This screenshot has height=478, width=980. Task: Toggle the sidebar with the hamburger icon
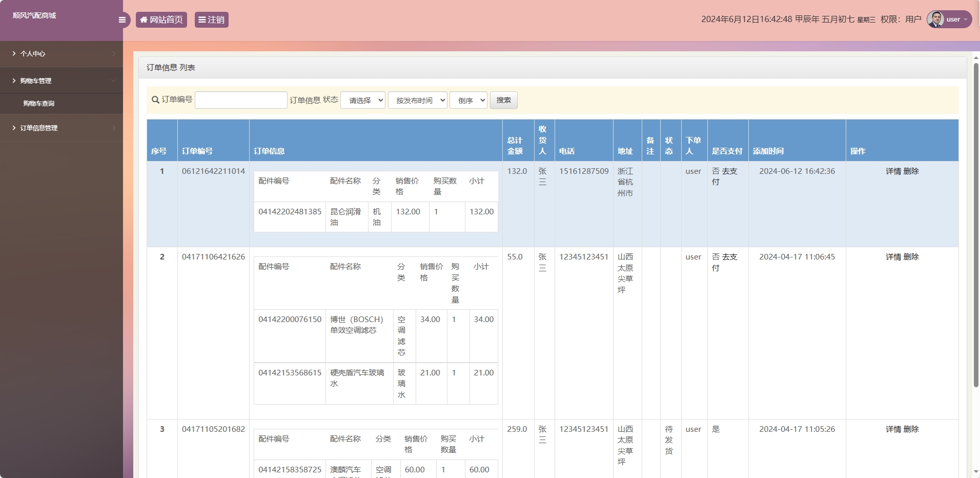(x=122, y=19)
